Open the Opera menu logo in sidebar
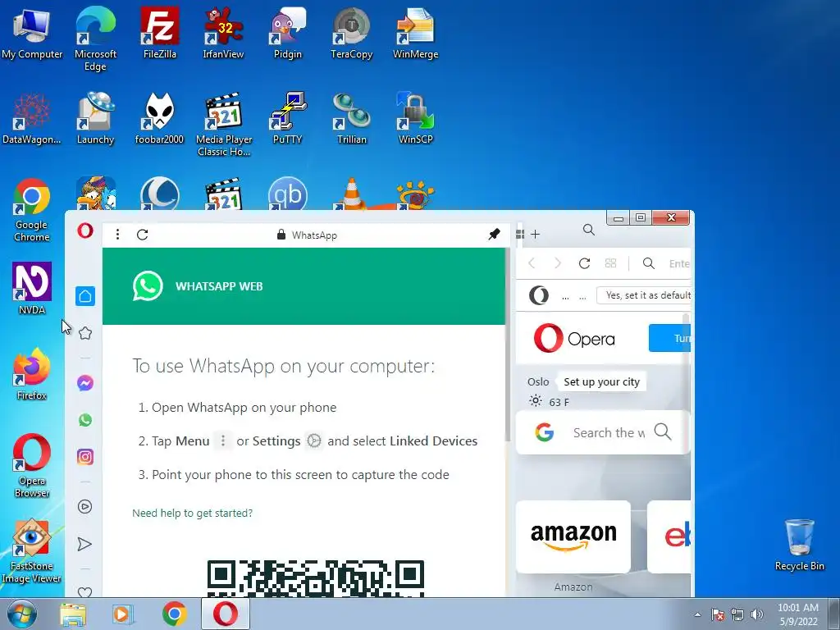Image resolution: width=840 pixels, height=630 pixels. 85,231
